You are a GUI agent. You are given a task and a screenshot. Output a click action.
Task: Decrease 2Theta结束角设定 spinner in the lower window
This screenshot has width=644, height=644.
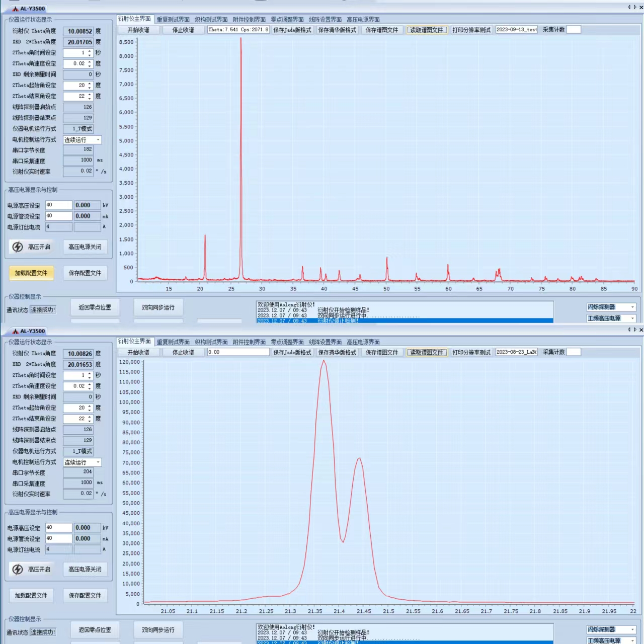90,421
